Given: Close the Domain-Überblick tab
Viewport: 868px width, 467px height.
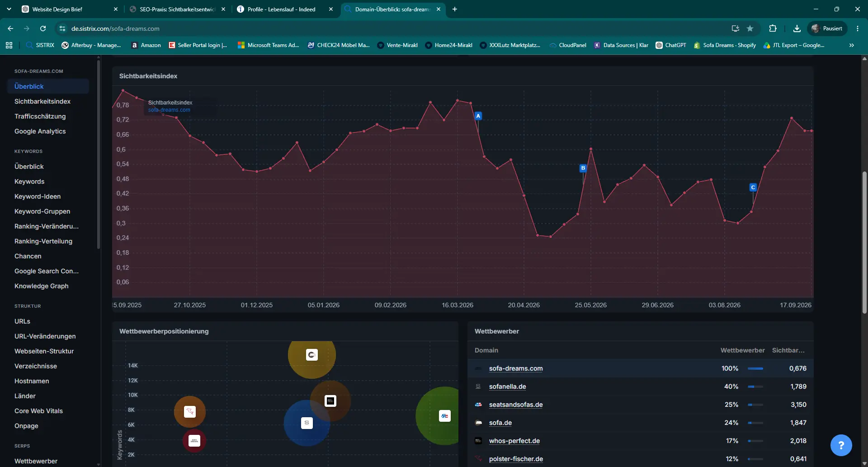Looking at the screenshot, I should pos(439,9).
